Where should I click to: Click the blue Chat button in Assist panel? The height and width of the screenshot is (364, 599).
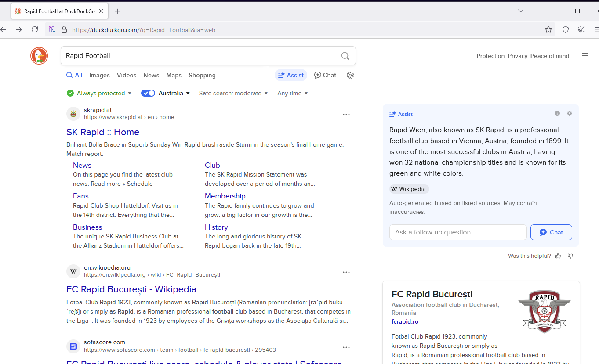point(551,232)
